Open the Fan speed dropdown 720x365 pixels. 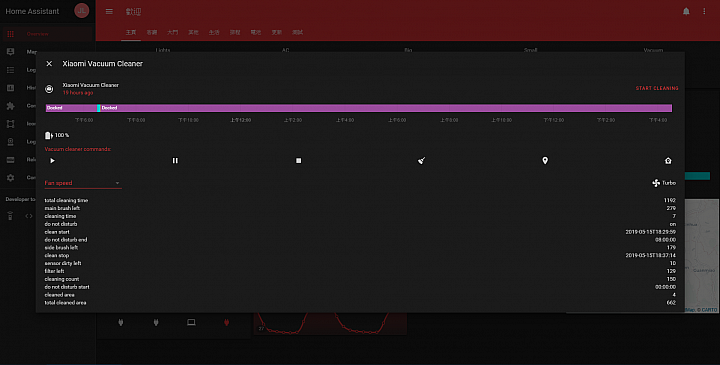click(x=83, y=183)
